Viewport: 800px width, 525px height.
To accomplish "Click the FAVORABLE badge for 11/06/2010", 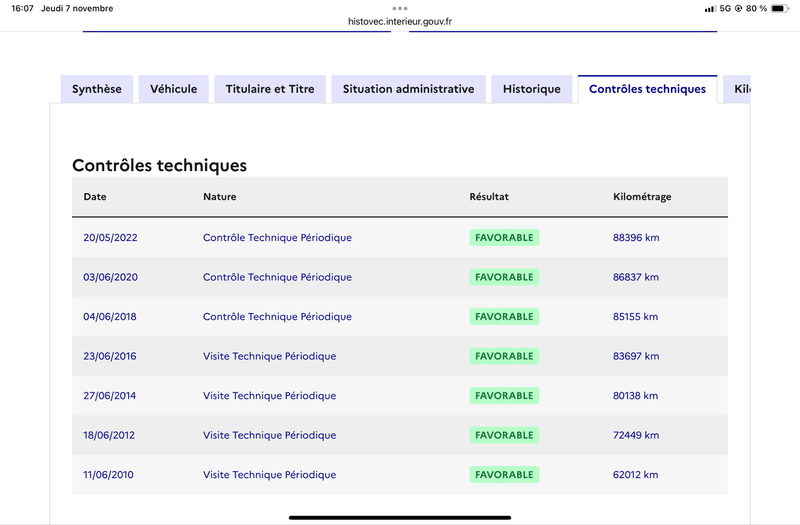I will point(504,475).
